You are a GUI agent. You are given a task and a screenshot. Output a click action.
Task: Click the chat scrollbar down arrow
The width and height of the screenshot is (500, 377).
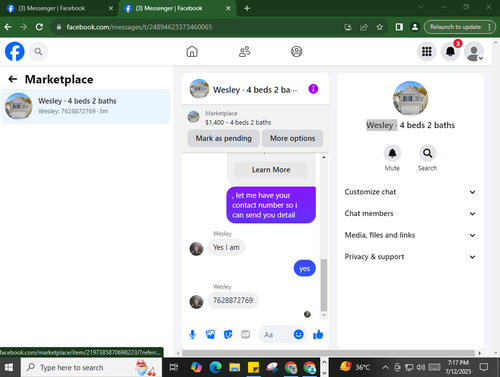[x=324, y=315]
